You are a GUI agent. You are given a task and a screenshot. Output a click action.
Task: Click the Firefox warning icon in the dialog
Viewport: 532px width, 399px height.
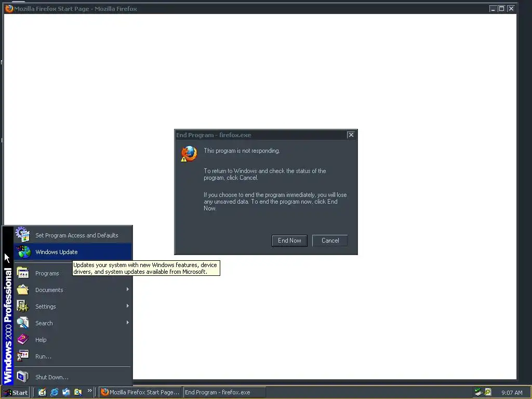pos(189,154)
